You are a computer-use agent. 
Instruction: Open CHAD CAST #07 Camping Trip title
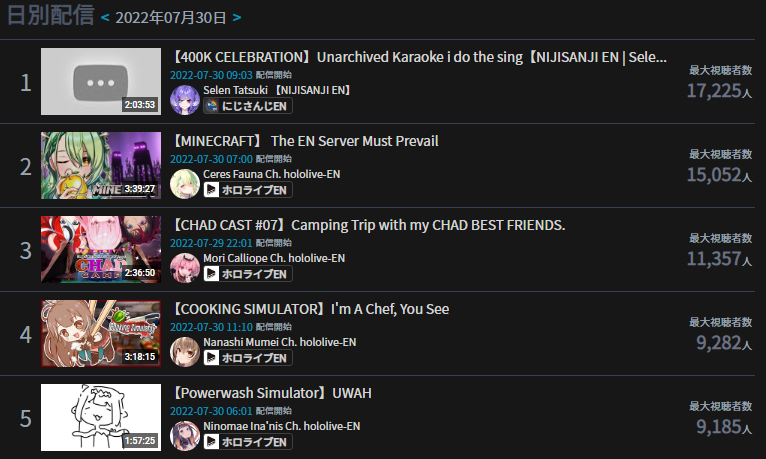click(367, 225)
